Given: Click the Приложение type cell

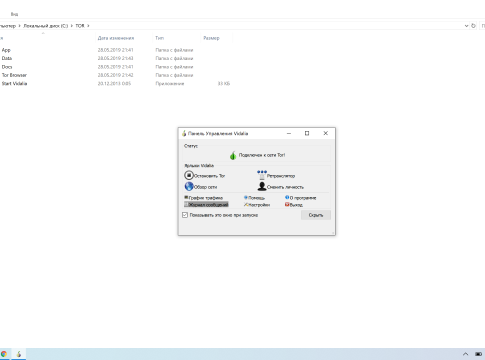Looking at the screenshot, I should click(170, 83).
